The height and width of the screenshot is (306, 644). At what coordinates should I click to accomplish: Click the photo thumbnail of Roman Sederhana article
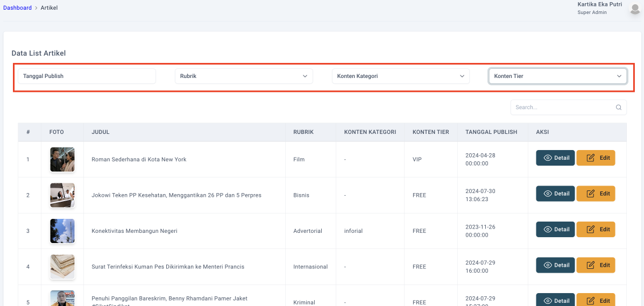(x=62, y=159)
